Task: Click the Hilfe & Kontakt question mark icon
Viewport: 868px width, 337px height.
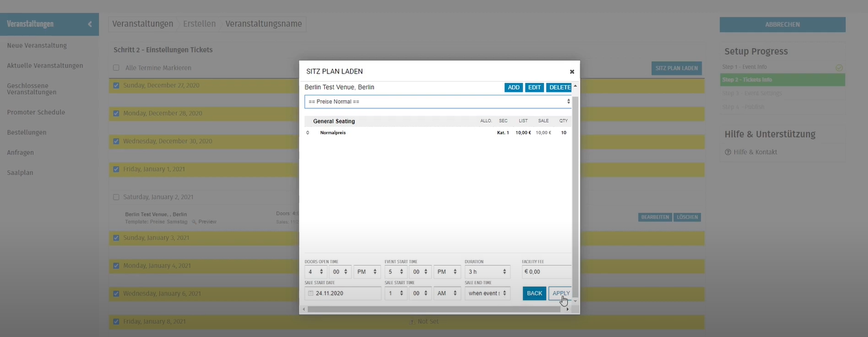Action: pos(728,152)
